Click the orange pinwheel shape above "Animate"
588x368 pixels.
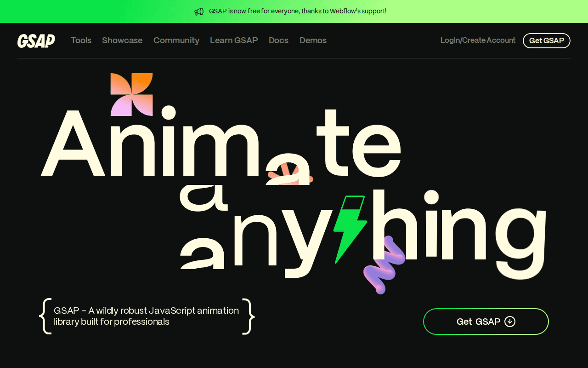point(131,94)
